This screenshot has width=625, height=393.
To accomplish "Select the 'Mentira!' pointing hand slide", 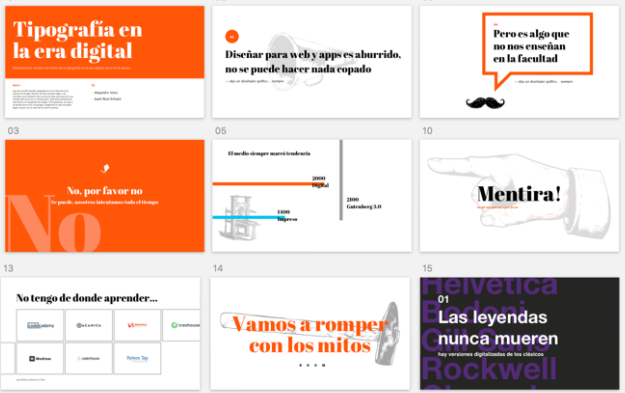I will [x=519, y=196].
